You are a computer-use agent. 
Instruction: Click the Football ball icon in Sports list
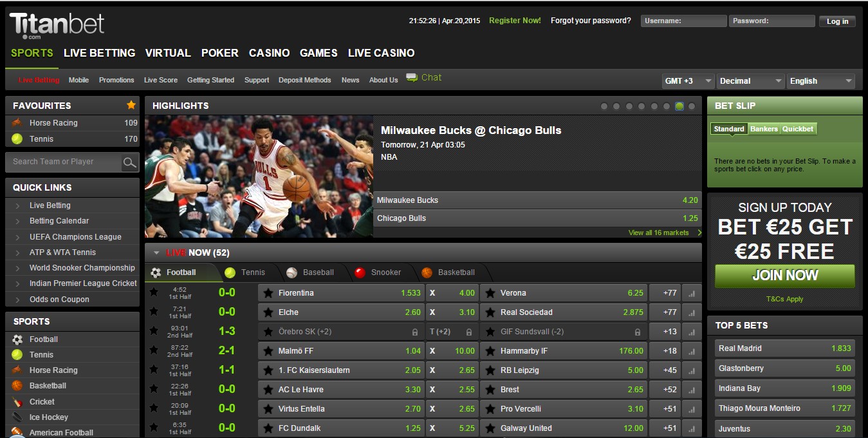(x=17, y=339)
